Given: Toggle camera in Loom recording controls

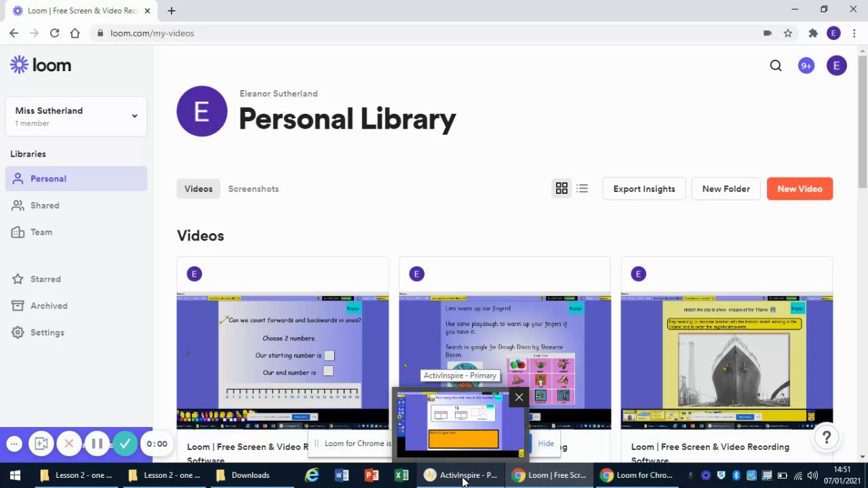Looking at the screenshot, I should (x=41, y=444).
